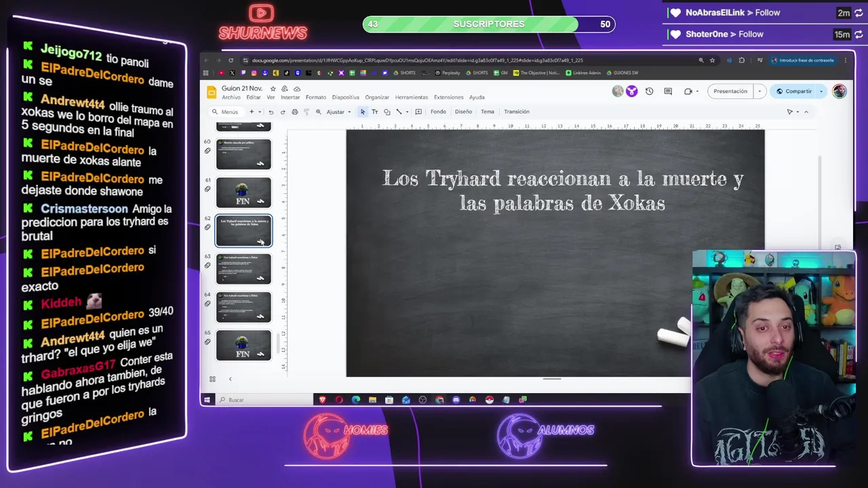This screenshot has width=868, height=488.
Task: Open the Herramientas menu
Action: tap(412, 98)
